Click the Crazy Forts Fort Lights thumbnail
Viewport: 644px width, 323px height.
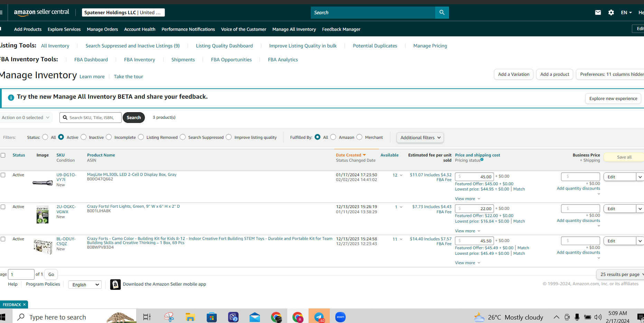tap(43, 215)
